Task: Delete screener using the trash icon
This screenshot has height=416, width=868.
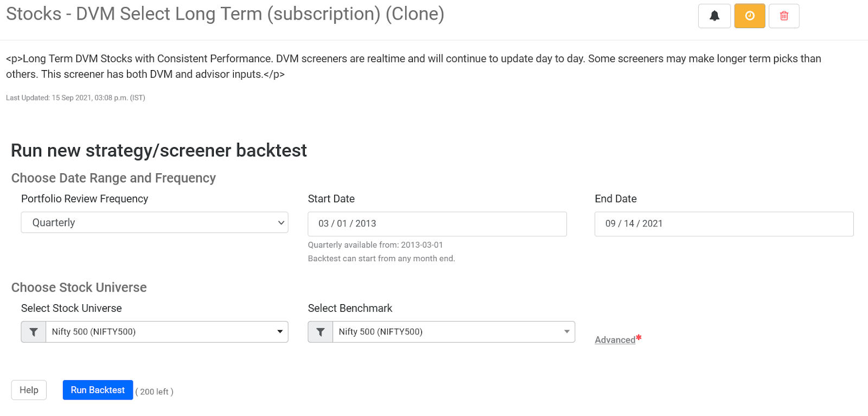Action: coord(784,16)
